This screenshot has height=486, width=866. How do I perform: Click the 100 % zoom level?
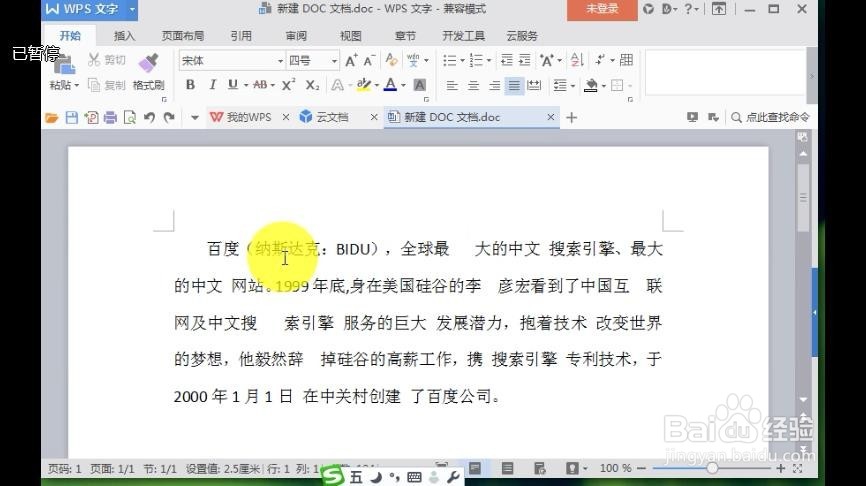[x=615, y=468]
